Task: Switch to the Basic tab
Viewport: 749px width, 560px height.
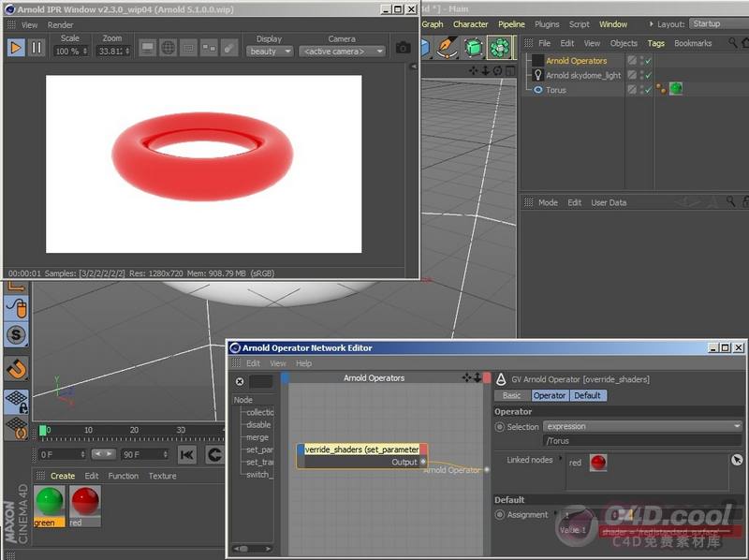Action: 511,395
